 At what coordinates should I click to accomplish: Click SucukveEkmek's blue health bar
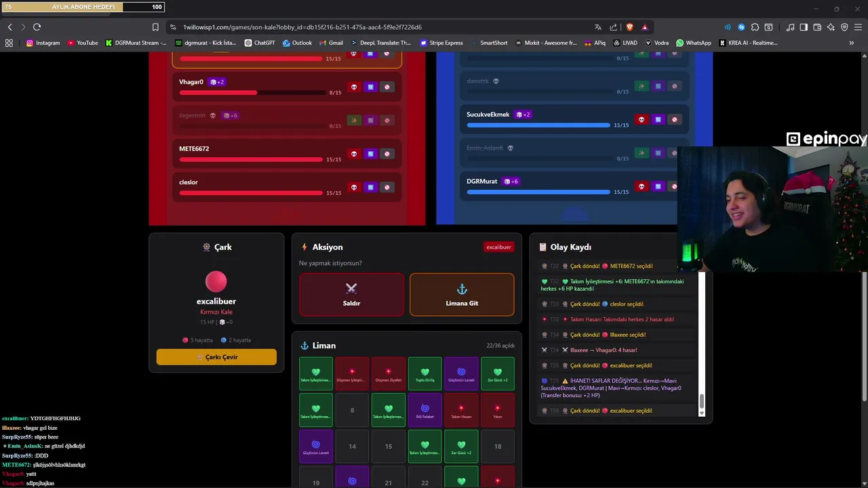[x=538, y=125]
